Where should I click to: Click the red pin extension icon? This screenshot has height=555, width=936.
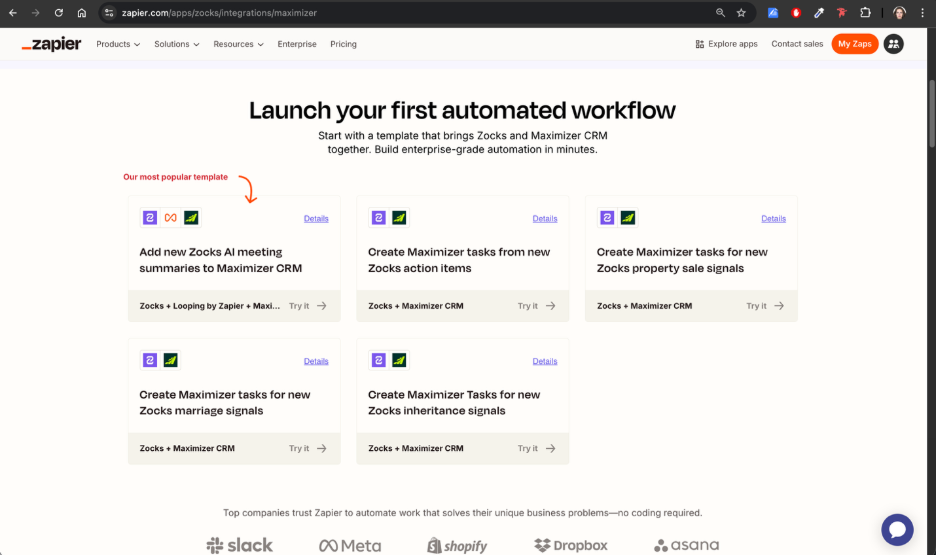click(x=842, y=13)
